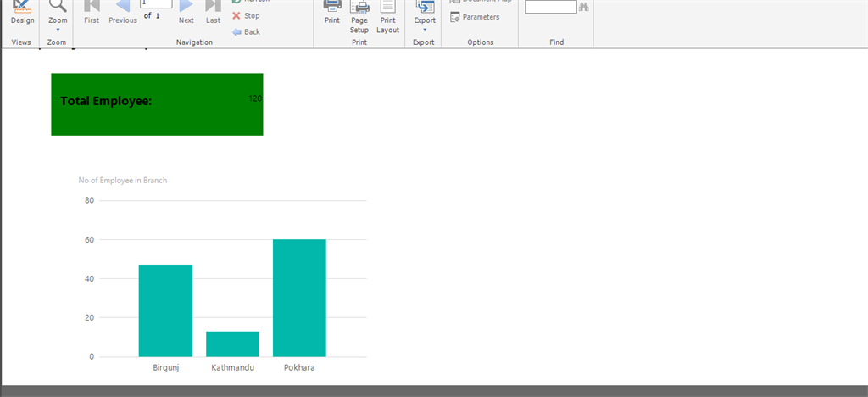Screen dimensions: 868x397
Task: Click the 'Total Employee:' label
Action: tap(106, 101)
